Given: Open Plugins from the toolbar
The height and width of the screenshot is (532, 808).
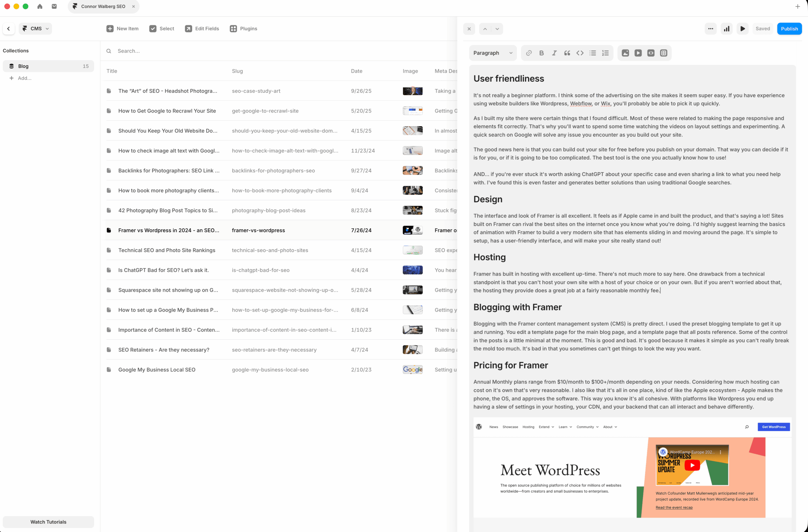Looking at the screenshot, I should coord(243,28).
